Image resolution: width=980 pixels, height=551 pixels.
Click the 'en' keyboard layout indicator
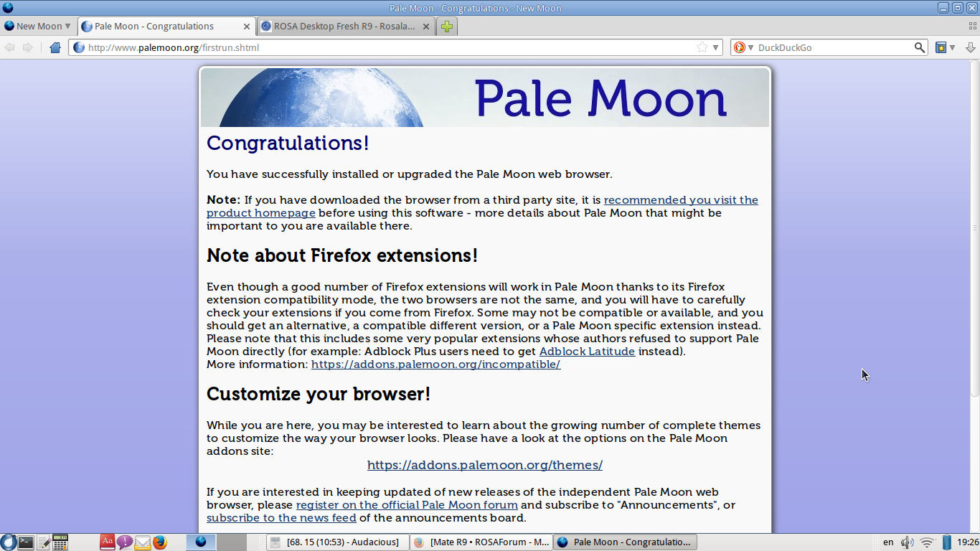(x=888, y=542)
